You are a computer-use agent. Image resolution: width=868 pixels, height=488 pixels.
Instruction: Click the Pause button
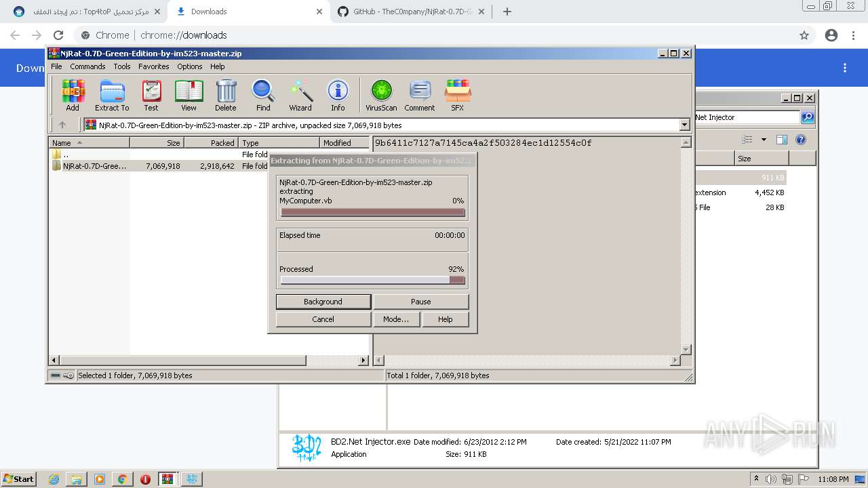pyautogui.click(x=421, y=302)
